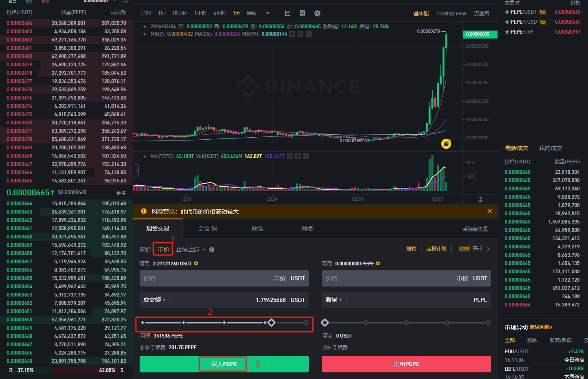Switch chart to 15分钟 interval

point(180,13)
